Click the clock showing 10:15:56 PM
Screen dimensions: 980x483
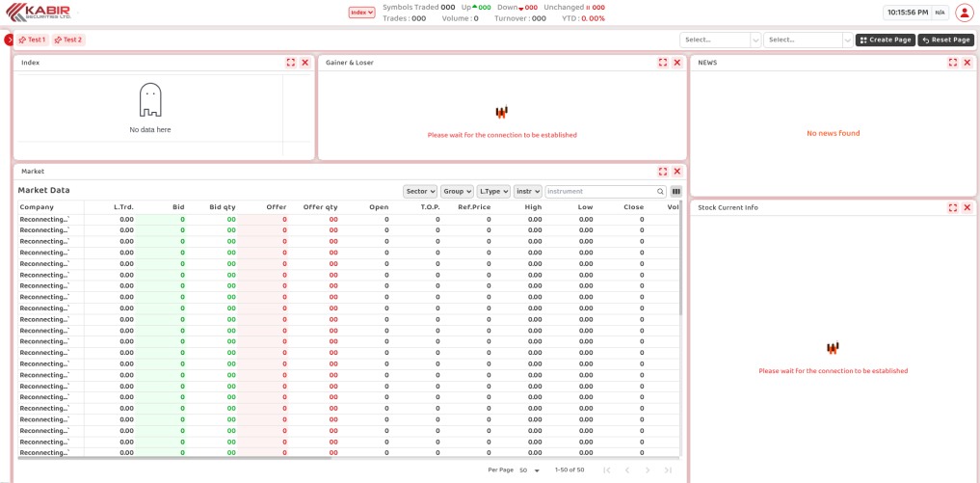908,13
